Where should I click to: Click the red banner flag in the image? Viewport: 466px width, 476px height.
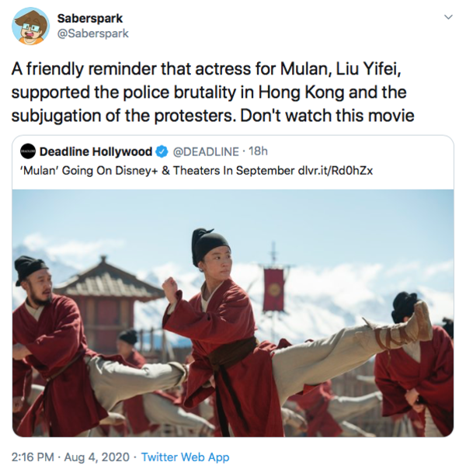click(x=273, y=289)
